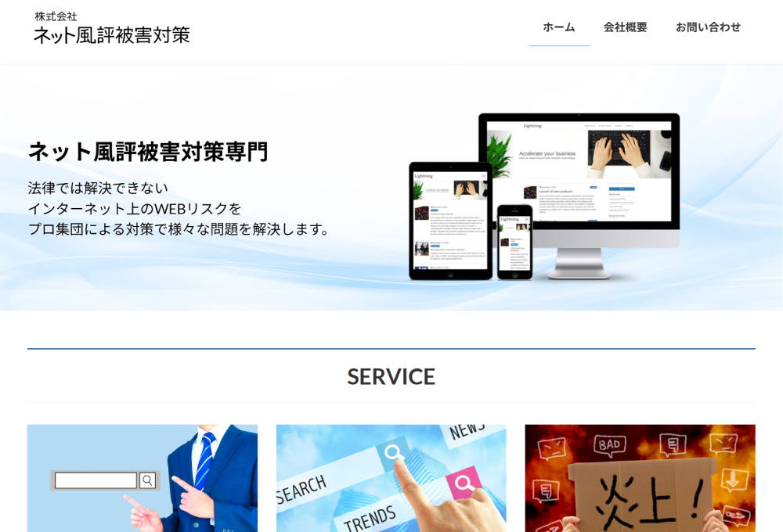Click the blue magnifier icon tile
The image size is (783, 532).
click(393, 452)
